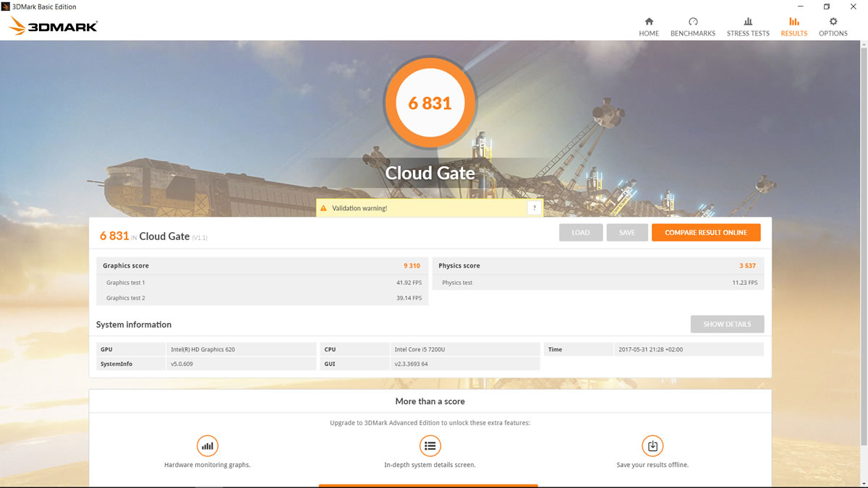Click the Cloud Gate title banner
Image resolution: width=868 pixels, height=488 pixels.
coord(430,173)
